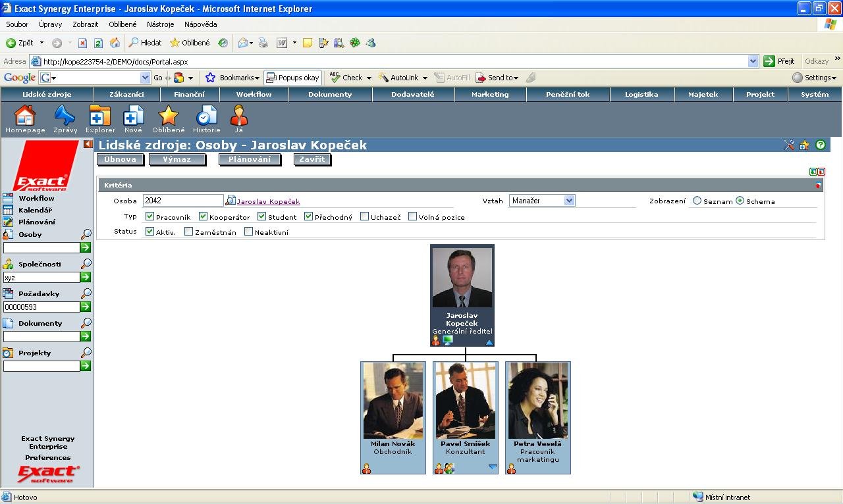
Task: Enable the Volná pozice checkbox
Action: pyautogui.click(x=412, y=216)
